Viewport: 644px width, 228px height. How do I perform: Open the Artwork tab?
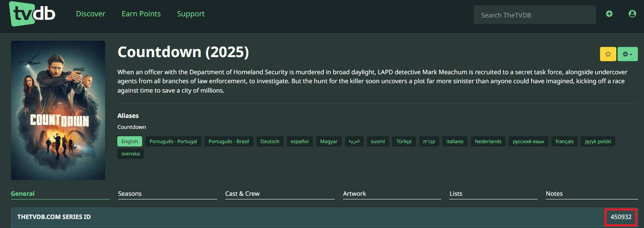(354, 194)
